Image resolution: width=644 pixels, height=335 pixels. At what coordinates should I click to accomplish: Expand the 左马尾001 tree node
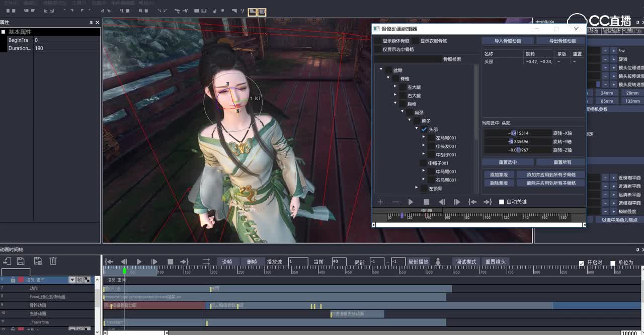(x=424, y=137)
